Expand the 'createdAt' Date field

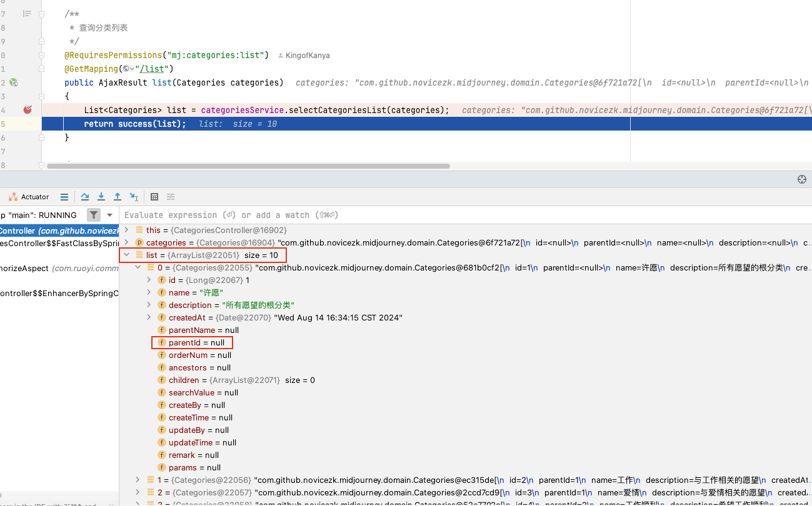pyautogui.click(x=149, y=317)
